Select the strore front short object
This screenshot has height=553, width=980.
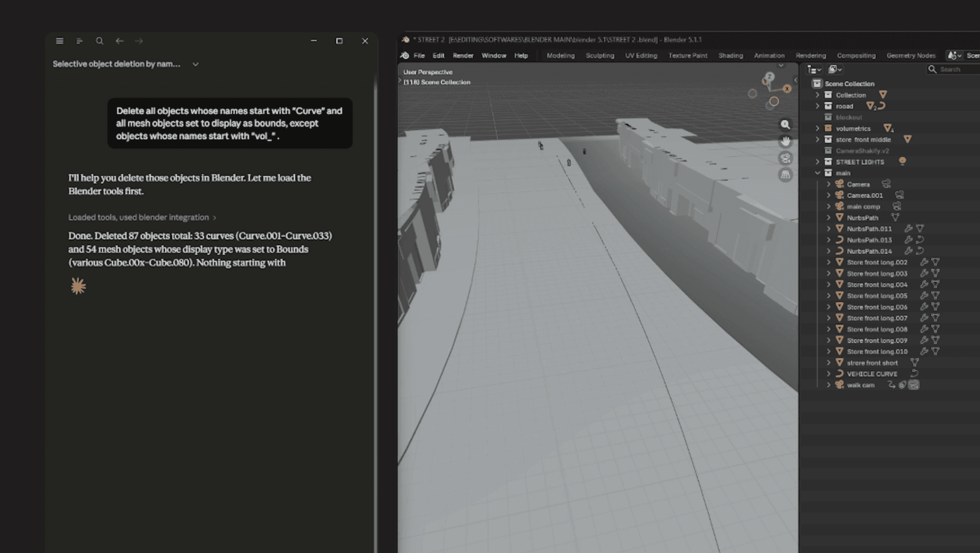tap(872, 363)
